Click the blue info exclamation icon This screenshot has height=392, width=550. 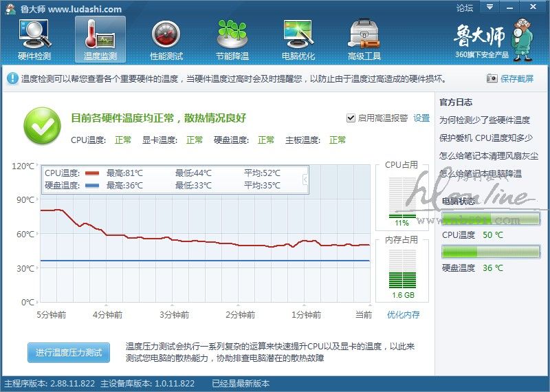pos(12,78)
